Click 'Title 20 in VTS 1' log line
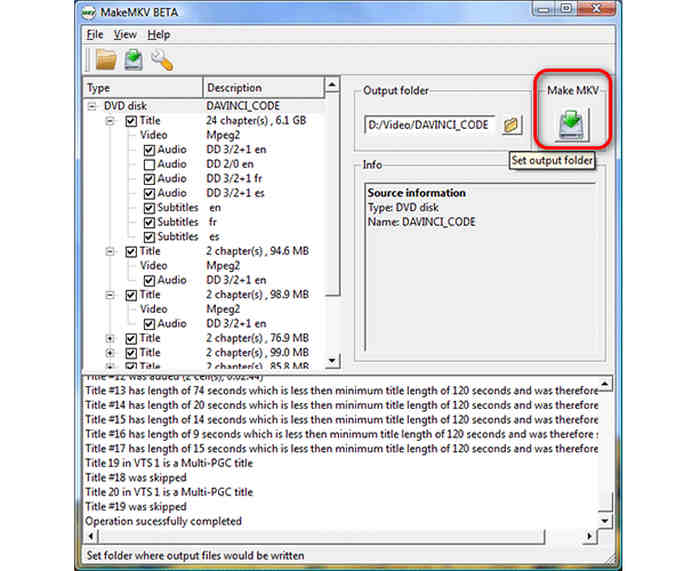700x571 pixels. (169, 492)
